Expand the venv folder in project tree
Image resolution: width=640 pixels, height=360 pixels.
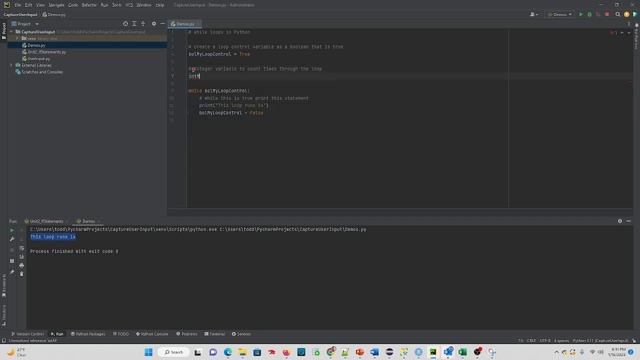click(18, 38)
